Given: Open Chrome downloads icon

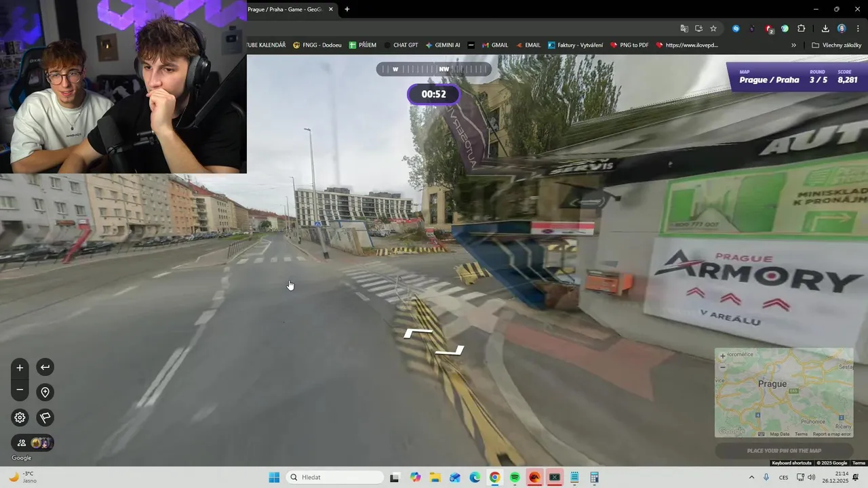Looking at the screenshot, I should tap(825, 28).
